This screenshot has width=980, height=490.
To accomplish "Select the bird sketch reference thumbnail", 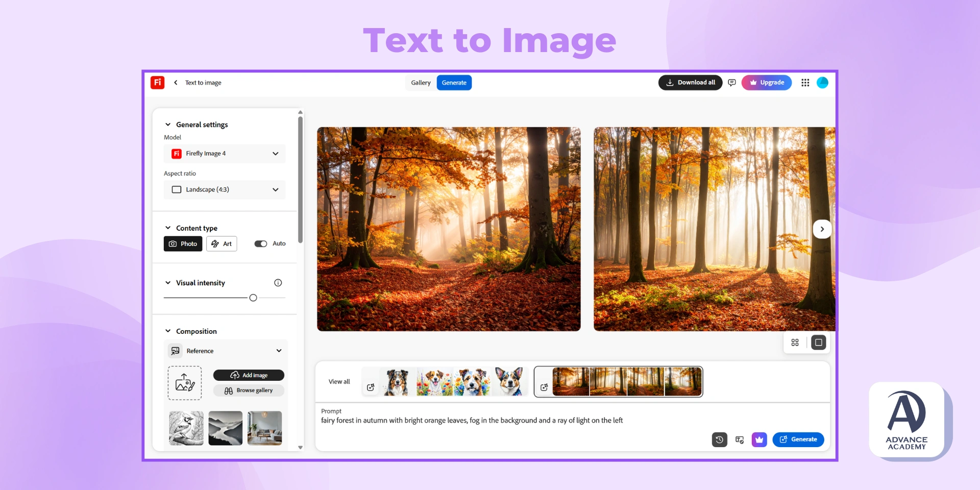I will coord(186,428).
